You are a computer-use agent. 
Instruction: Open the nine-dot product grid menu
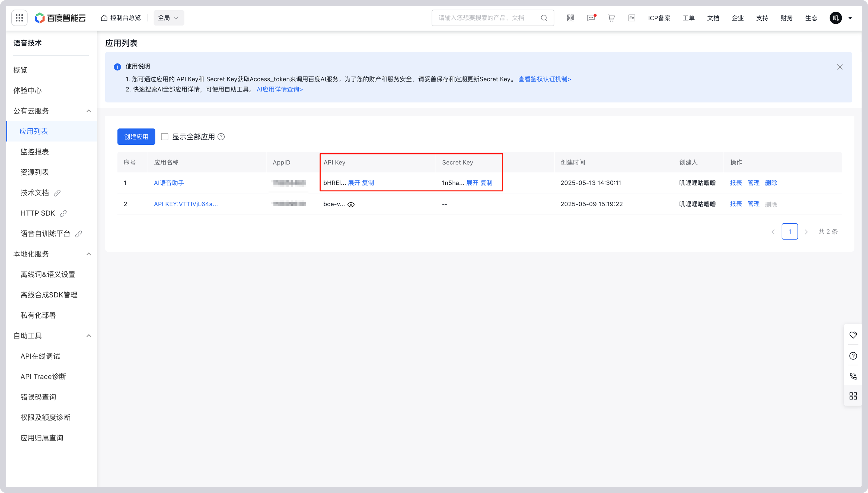pyautogui.click(x=19, y=18)
